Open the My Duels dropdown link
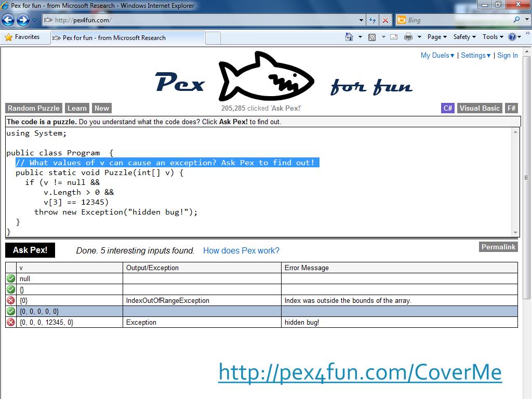The height and width of the screenshot is (399, 532). click(437, 55)
